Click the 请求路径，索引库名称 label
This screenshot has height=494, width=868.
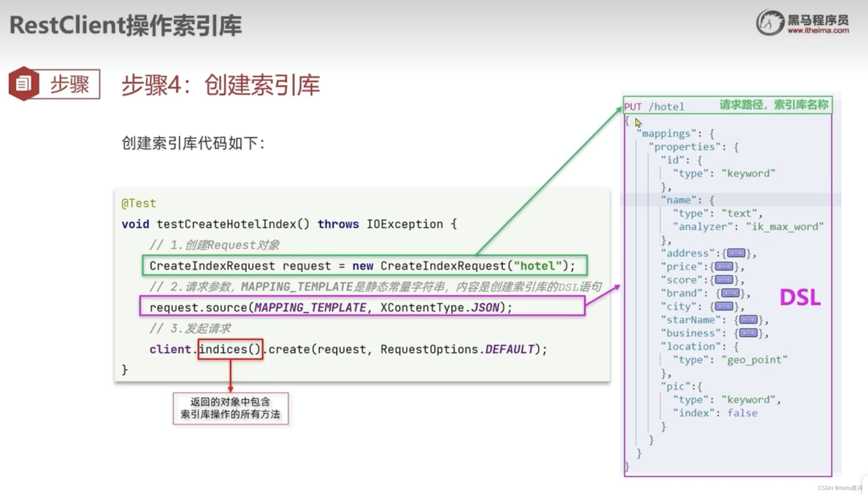click(x=774, y=105)
